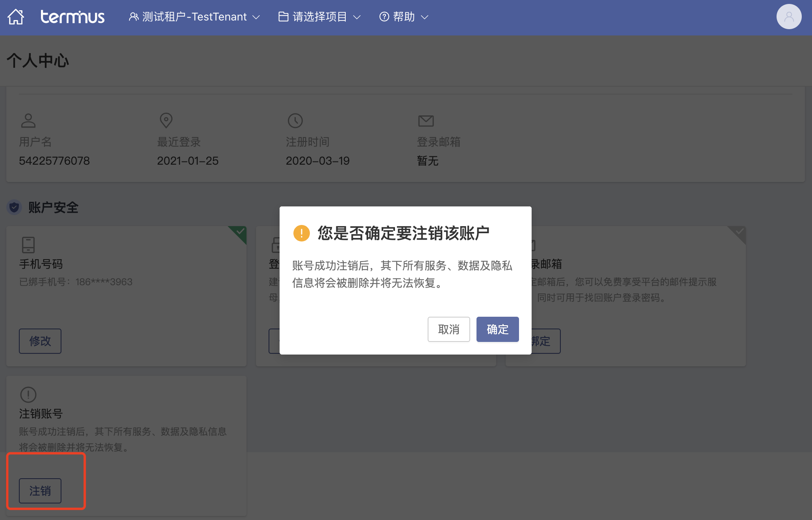Click the 账户安全 section heading

53,208
